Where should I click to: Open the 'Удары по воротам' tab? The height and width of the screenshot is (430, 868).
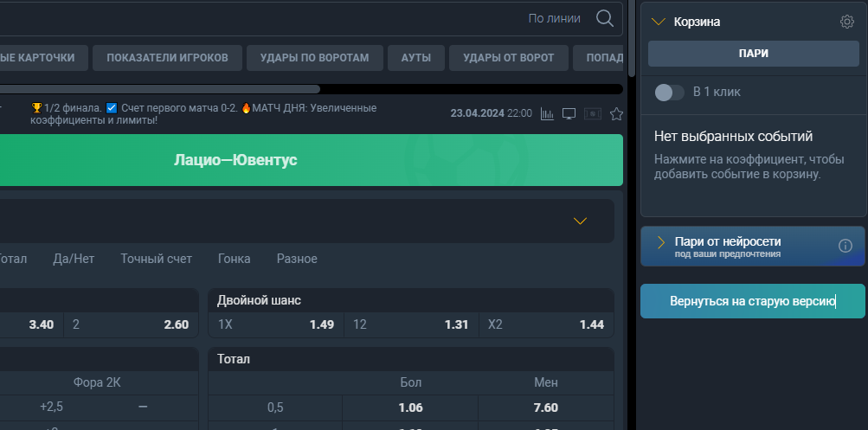[314, 58]
